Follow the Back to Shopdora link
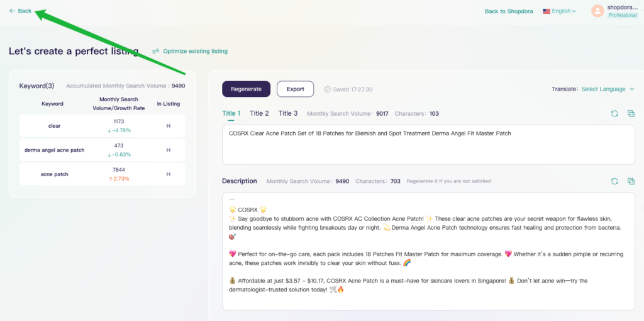Screen dimensions: 644x321 coord(508,11)
